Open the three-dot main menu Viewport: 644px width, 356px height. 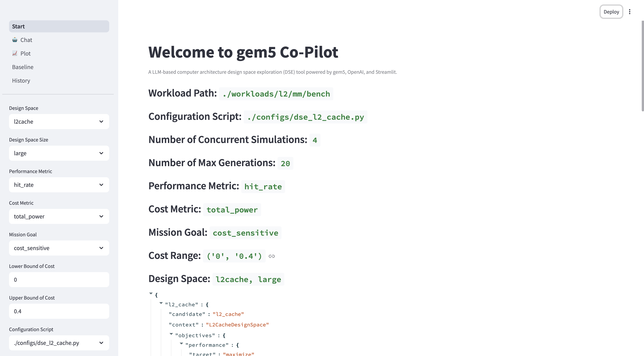(x=630, y=12)
